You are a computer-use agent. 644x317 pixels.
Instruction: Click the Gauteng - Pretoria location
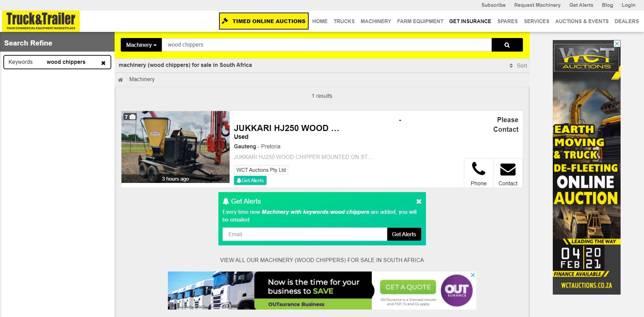257,147
